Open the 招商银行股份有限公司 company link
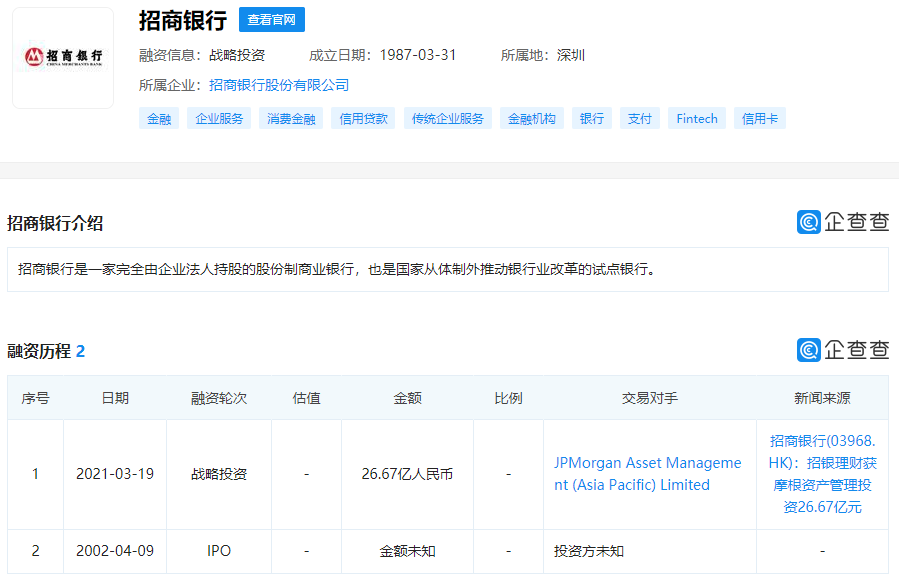 click(279, 85)
